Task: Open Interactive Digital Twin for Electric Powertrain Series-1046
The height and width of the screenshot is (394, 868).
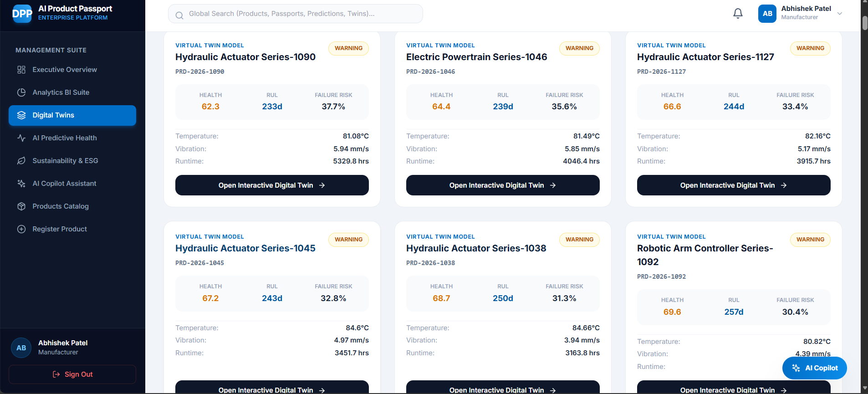Action: (x=503, y=185)
